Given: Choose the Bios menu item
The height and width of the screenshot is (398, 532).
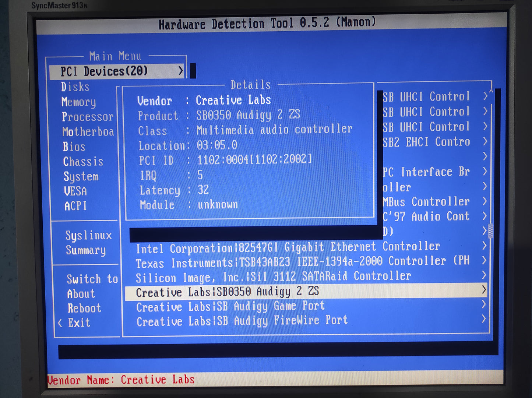Looking at the screenshot, I should pyautogui.click(x=74, y=147).
